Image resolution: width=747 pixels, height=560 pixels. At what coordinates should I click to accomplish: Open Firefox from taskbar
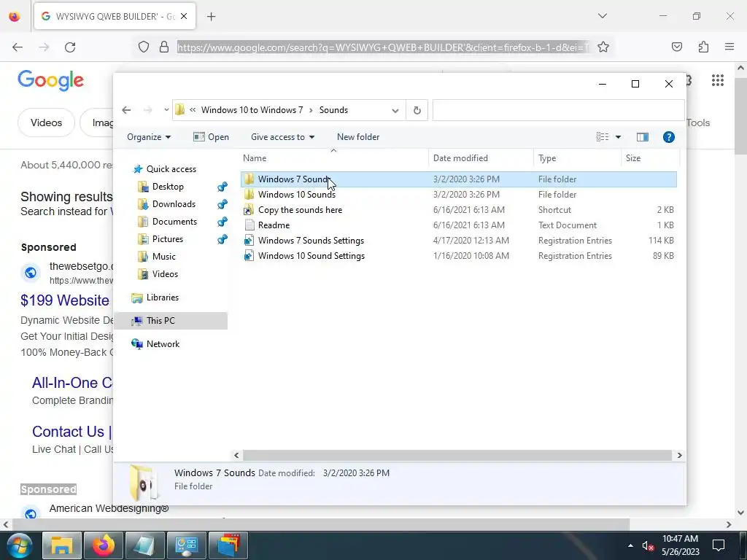coord(103,545)
